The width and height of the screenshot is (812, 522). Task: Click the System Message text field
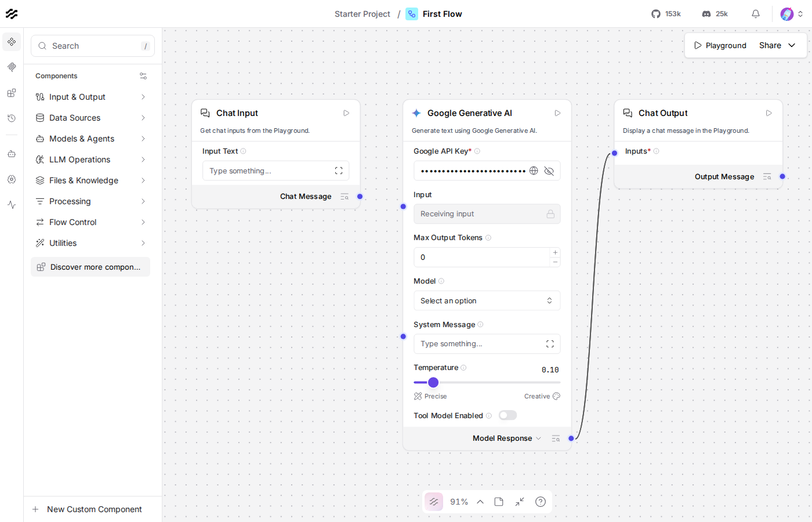pos(487,344)
